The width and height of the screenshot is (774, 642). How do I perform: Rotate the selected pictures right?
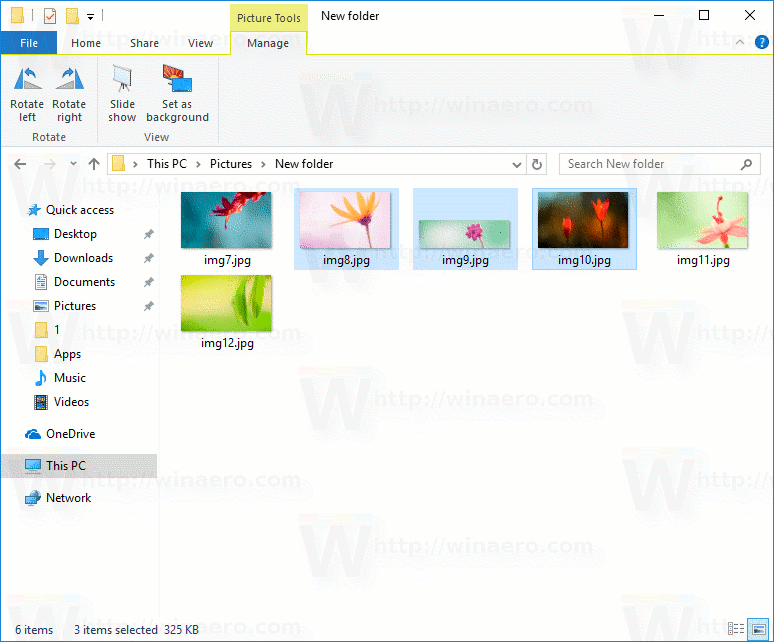[x=69, y=94]
